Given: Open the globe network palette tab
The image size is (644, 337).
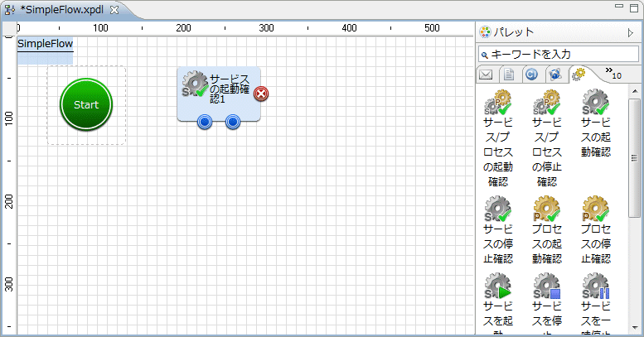Looking at the screenshot, I should (x=554, y=75).
